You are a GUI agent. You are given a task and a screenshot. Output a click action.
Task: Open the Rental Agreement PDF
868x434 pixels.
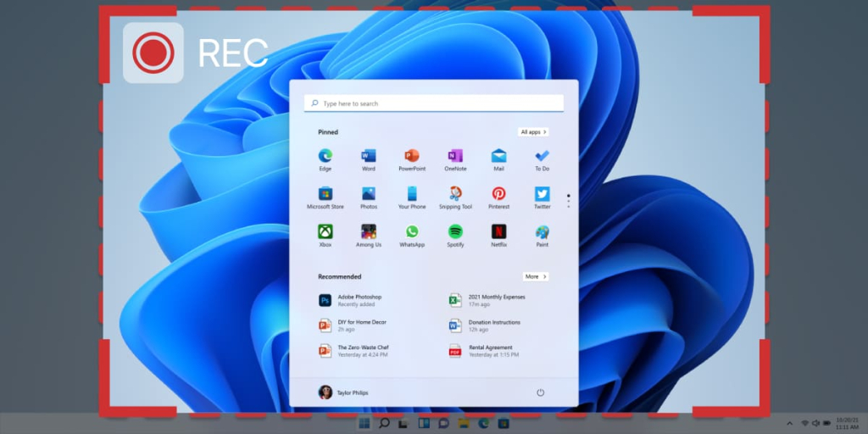pos(484,351)
